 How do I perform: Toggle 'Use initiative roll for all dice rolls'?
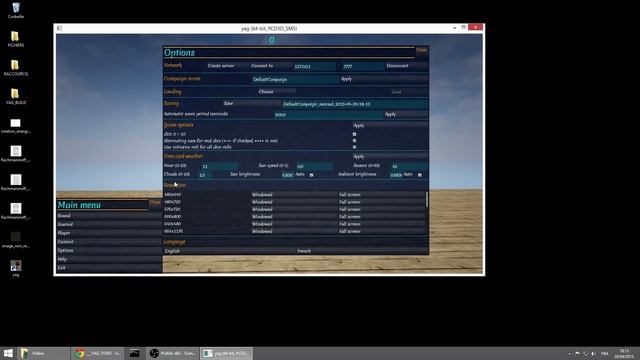pos(354,147)
